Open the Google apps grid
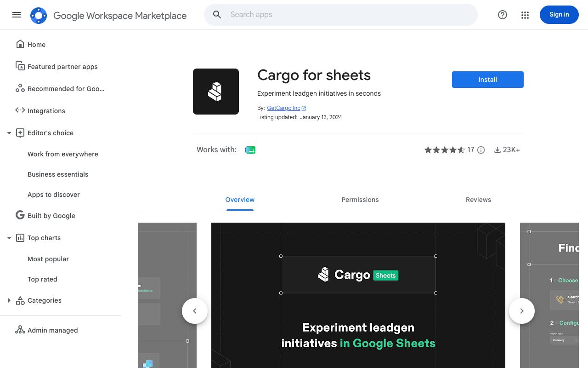This screenshot has height=368, width=588. (x=525, y=15)
